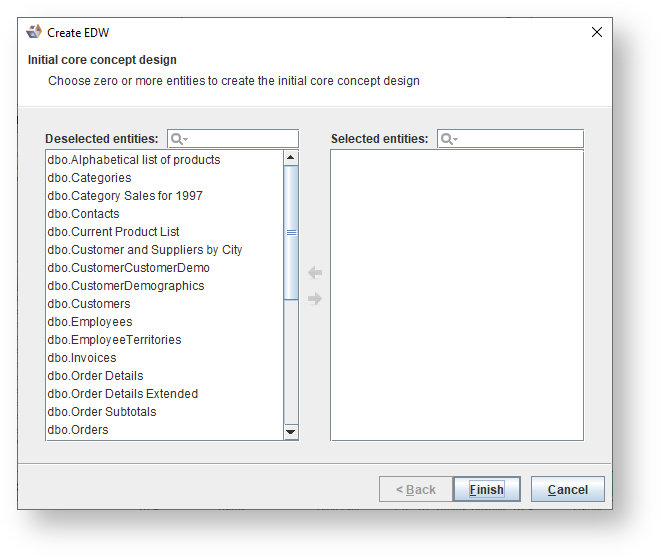The image size is (661, 558).
Task: Click the right arrow to select entity
Action: click(315, 299)
